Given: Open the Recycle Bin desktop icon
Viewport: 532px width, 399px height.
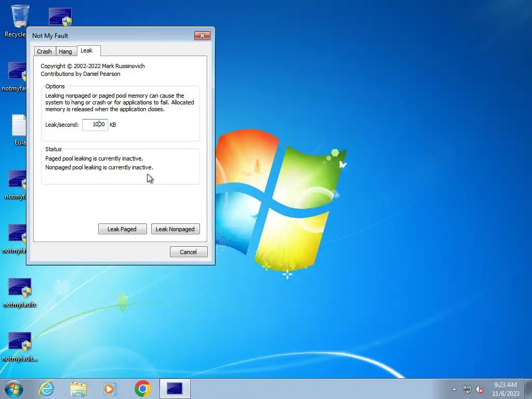Looking at the screenshot, I should tap(15, 20).
